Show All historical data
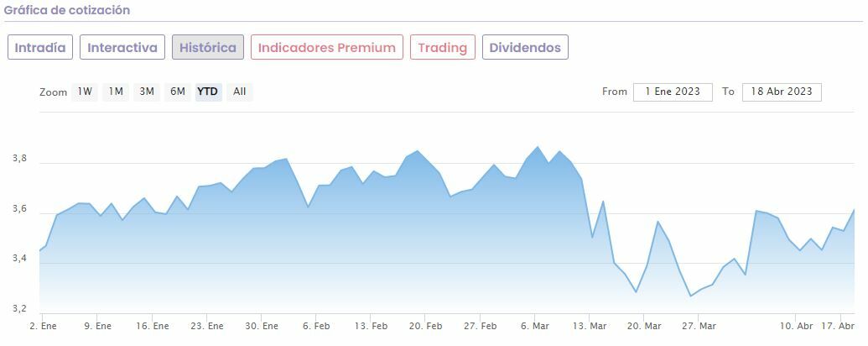The width and height of the screenshot is (868, 346). click(x=240, y=92)
